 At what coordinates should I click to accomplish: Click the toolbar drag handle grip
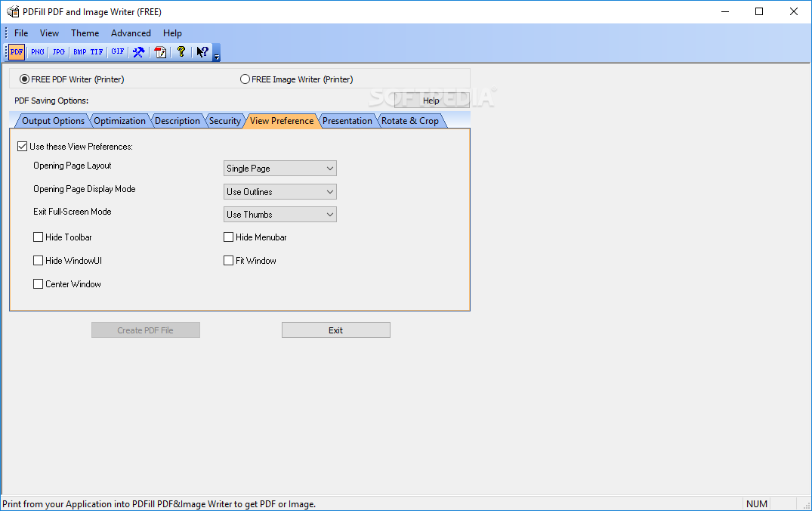[6, 52]
